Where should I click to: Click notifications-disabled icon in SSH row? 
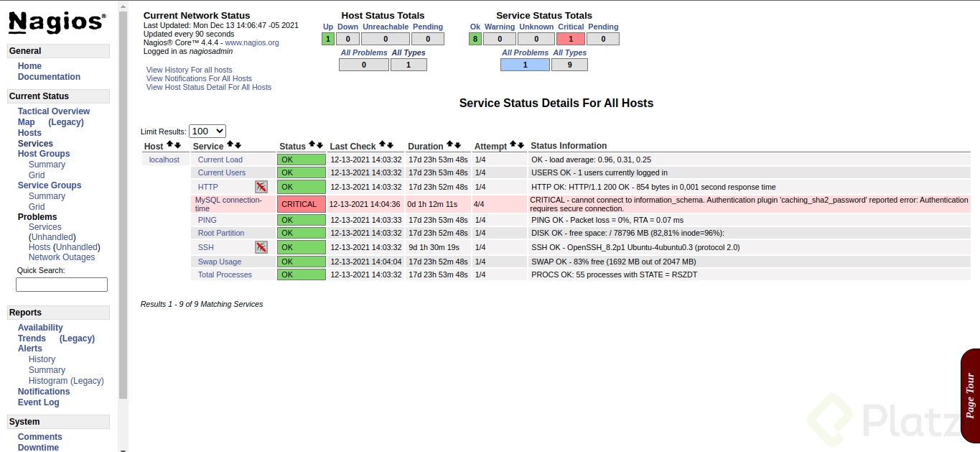tap(261, 247)
